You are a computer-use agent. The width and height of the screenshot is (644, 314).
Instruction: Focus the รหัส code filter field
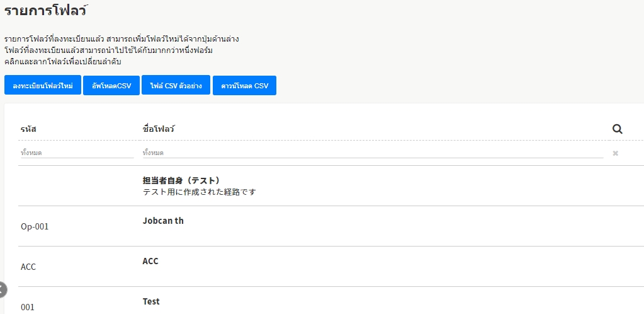(x=76, y=153)
